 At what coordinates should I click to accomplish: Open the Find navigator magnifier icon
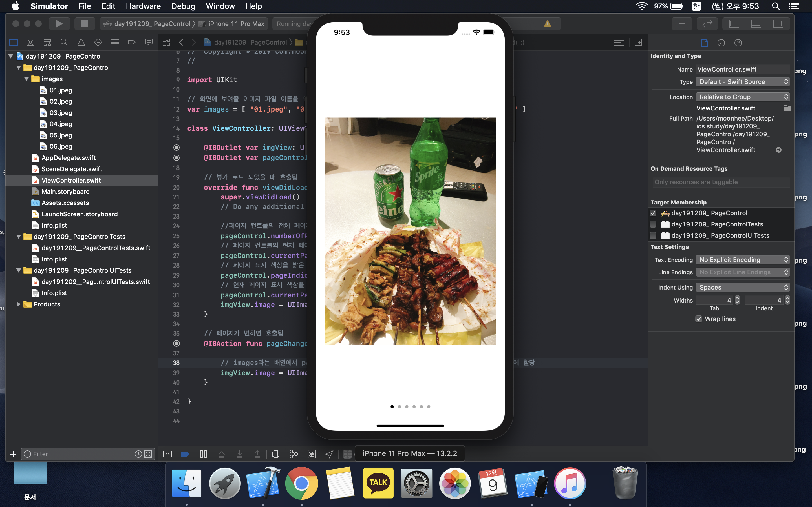(x=64, y=42)
